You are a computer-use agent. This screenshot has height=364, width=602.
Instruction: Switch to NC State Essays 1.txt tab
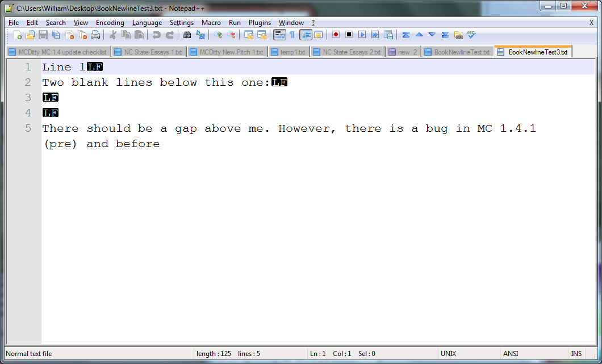(149, 52)
